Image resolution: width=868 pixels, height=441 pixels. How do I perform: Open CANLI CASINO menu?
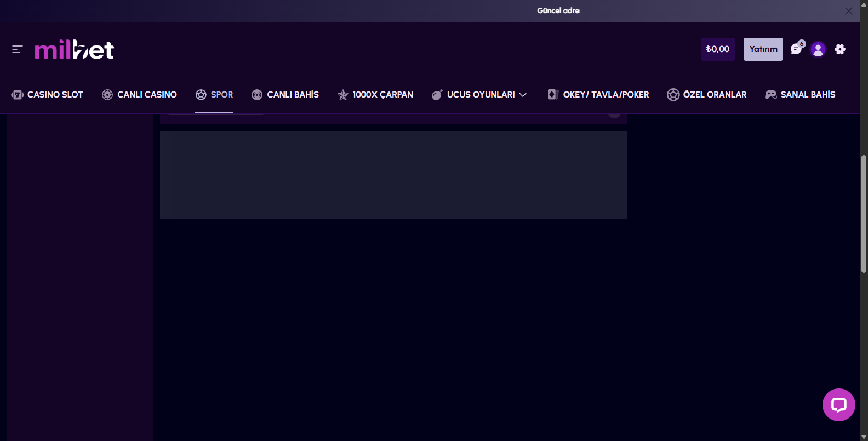tap(139, 95)
